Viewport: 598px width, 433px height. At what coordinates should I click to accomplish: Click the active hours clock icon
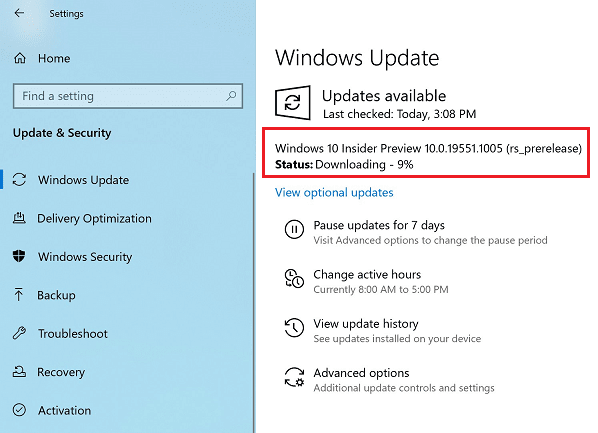[294, 278]
